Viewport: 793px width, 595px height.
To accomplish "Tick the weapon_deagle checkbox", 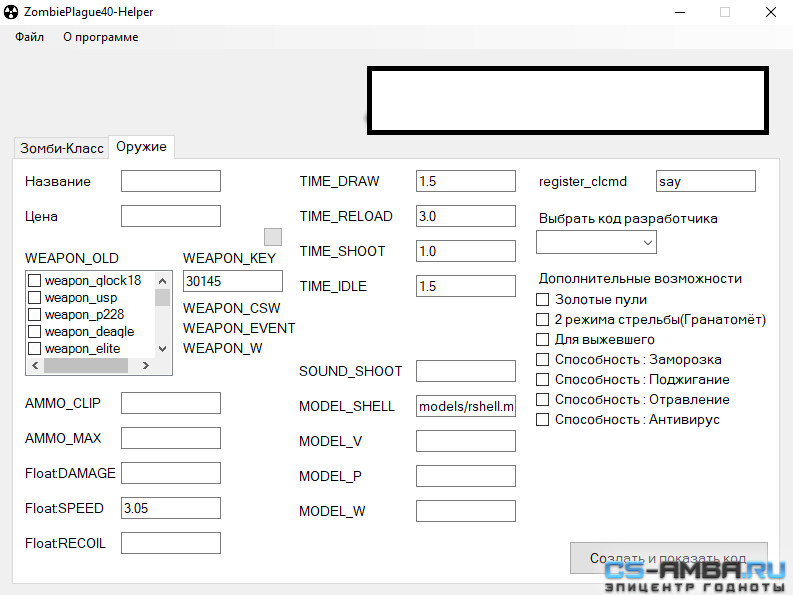I will click(34, 332).
